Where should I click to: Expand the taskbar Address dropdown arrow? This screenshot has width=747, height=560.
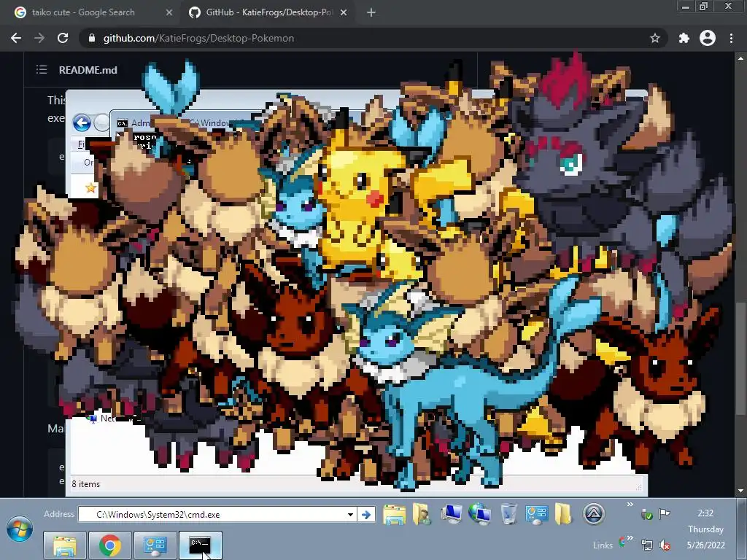pos(351,514)
